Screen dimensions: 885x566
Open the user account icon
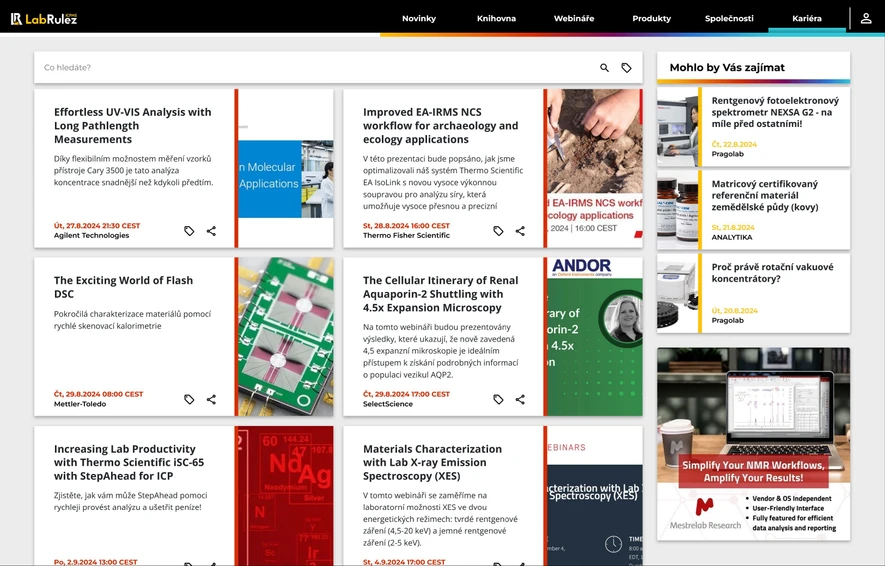866,19
